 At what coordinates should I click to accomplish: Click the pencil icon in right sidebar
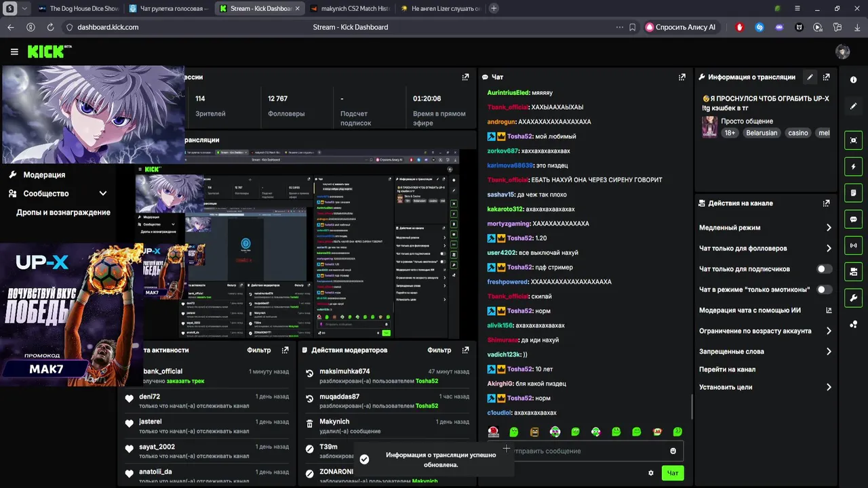853,106
